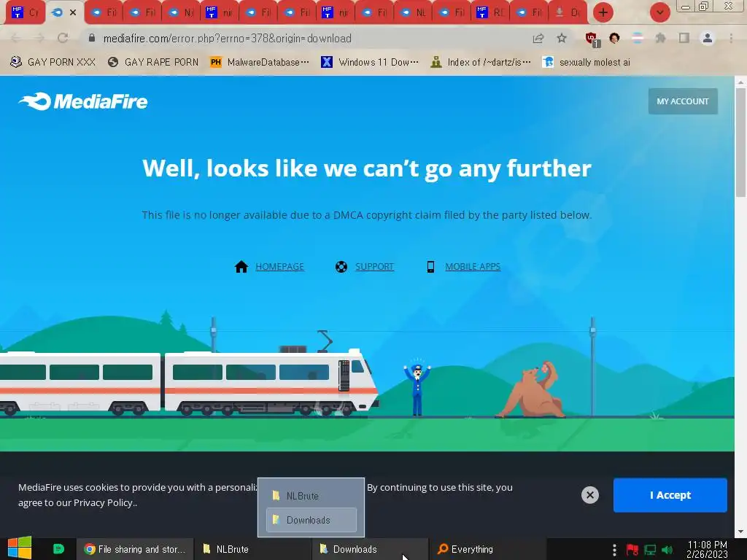Click the browser forward arrow
The width and height of the screenshot is (747, 560).
(x=39, y=38)
